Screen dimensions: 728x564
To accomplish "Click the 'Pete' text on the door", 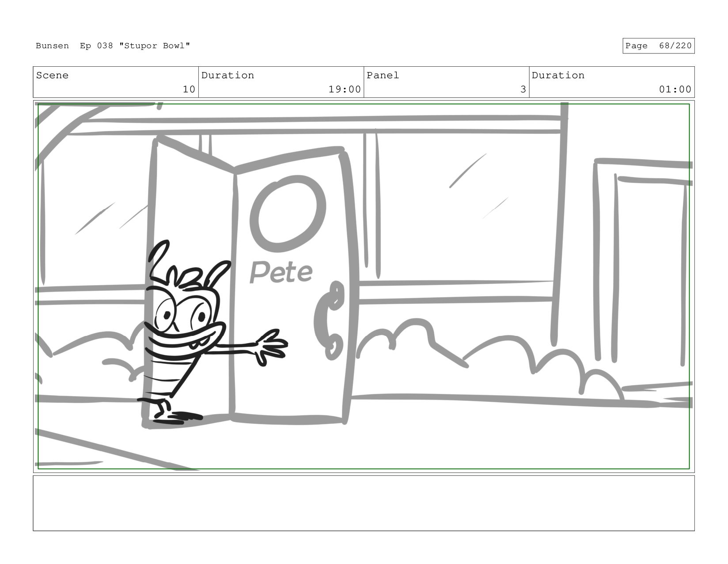I will pyautogui.click(x=281, y=272).
